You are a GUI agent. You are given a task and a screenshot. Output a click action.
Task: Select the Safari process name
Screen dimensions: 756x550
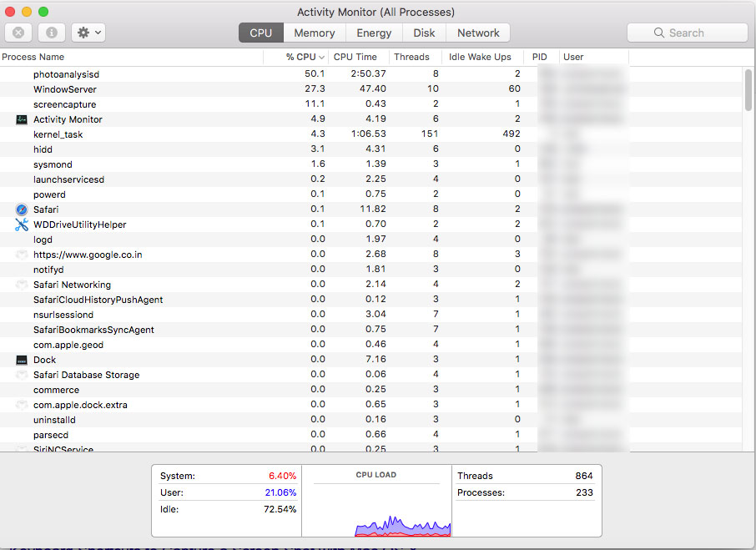[46, 209]
